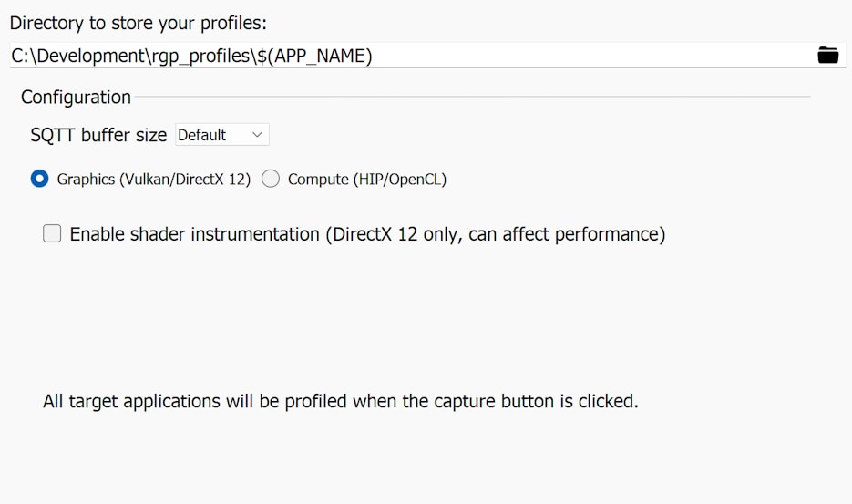The height and width of the screenshot is (504, 852).
Task: Click the horizontal line beside Configuration
Action: pyautogui.click(x=472, y=97)
